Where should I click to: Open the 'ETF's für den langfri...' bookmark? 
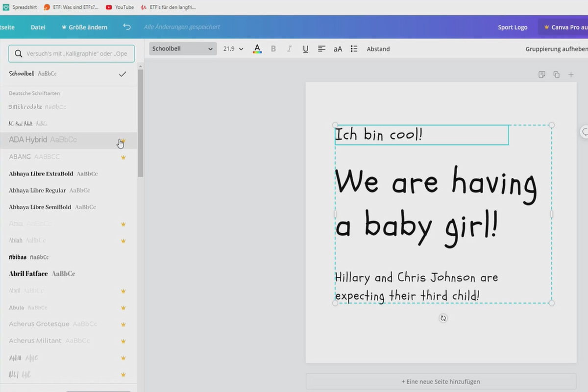pyautogui.click(x=168, y=7)
